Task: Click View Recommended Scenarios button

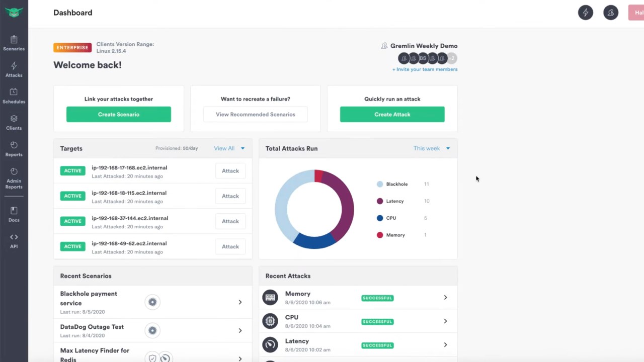Action: click(256, 114)
